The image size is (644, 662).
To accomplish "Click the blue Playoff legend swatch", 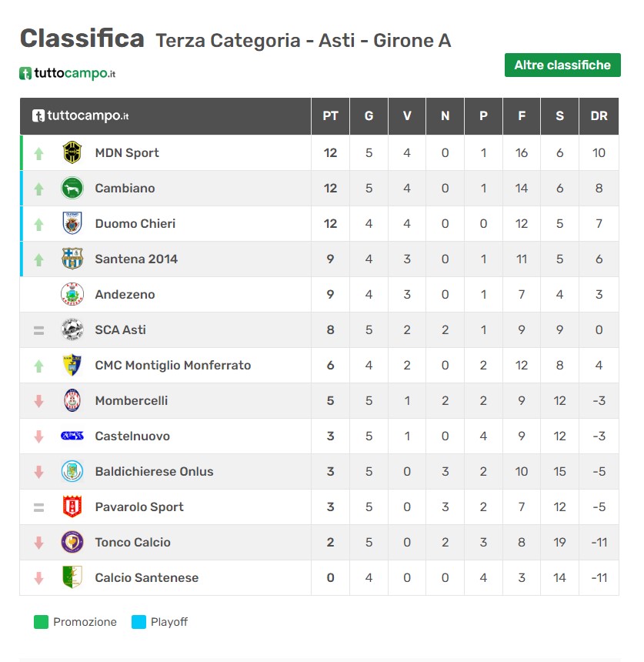I will pos(139,622).
